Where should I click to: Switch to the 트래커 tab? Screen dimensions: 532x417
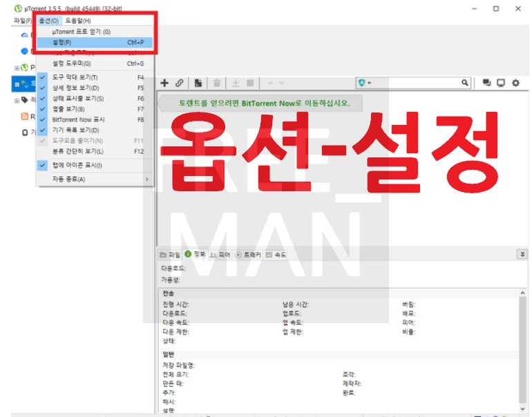pyautogui.click(x=248, y=255)
